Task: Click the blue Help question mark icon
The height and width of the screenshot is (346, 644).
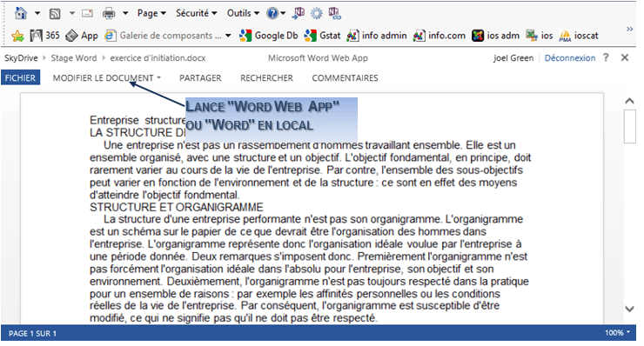Action: 272,14
